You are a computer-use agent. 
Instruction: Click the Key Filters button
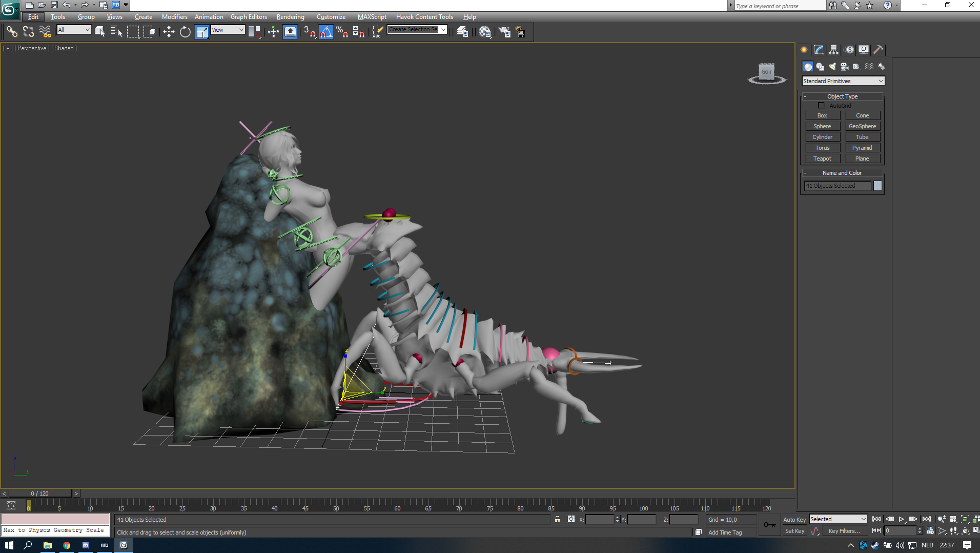click(x=844, y=531)
